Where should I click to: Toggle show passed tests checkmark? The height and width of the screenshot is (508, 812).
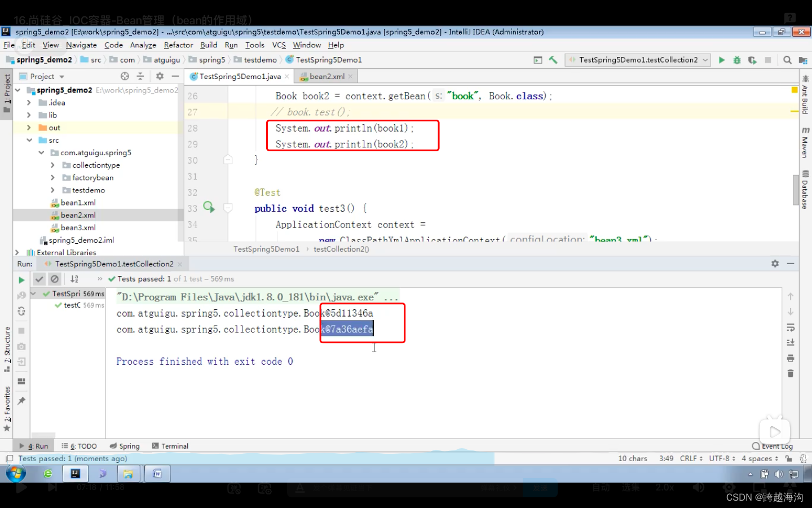click(39, 279)
